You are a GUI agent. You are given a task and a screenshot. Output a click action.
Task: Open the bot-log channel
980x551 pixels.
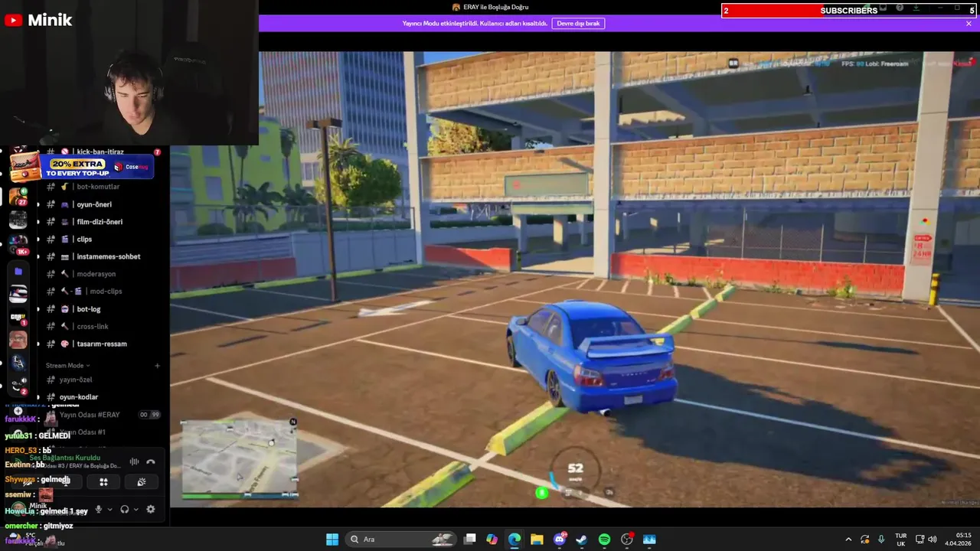(88, 309)
